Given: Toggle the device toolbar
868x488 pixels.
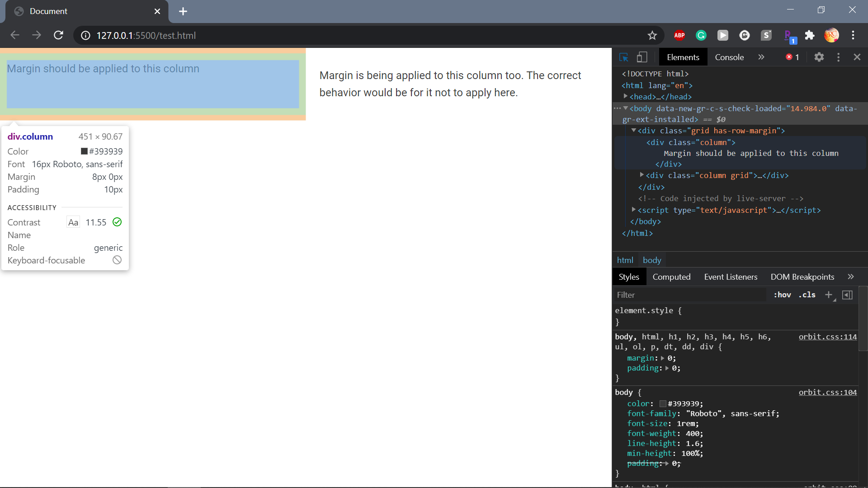Looking at the screenshot, I should pos(642,57).
